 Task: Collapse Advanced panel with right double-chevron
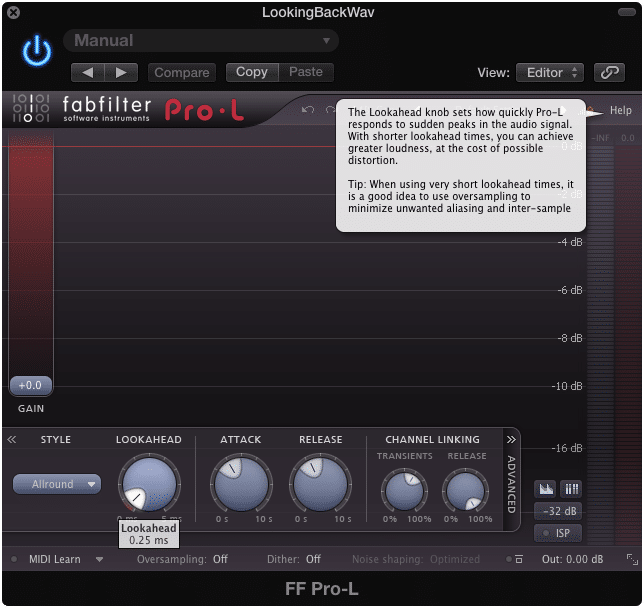tap(511, 440)
